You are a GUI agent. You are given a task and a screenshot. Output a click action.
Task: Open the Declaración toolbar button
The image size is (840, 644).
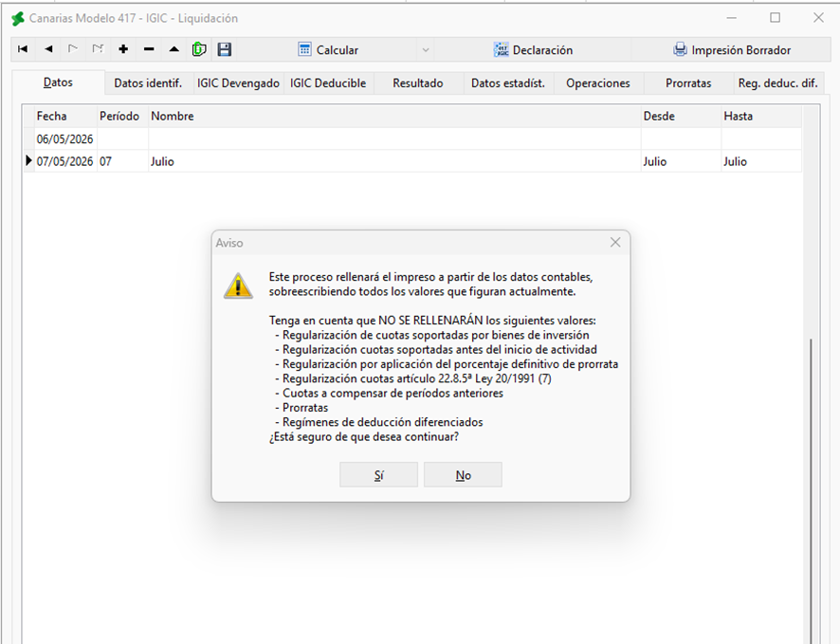click(x=533, y=50)
